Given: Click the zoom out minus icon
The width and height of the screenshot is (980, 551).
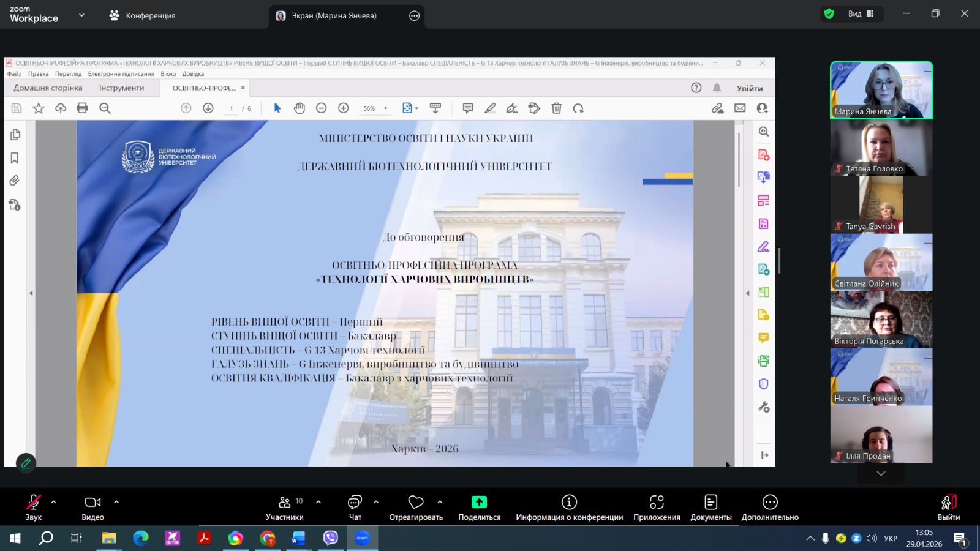Looking at the screenshot, I should click(321, 108).
